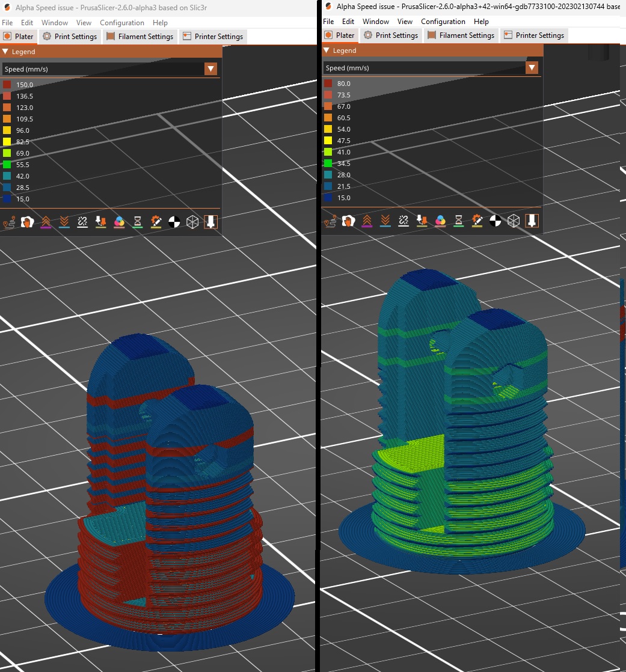This screenshot has height=672, width=626.
Task: Toggle Shells cube icon in left window
Action: pos(192,222)
